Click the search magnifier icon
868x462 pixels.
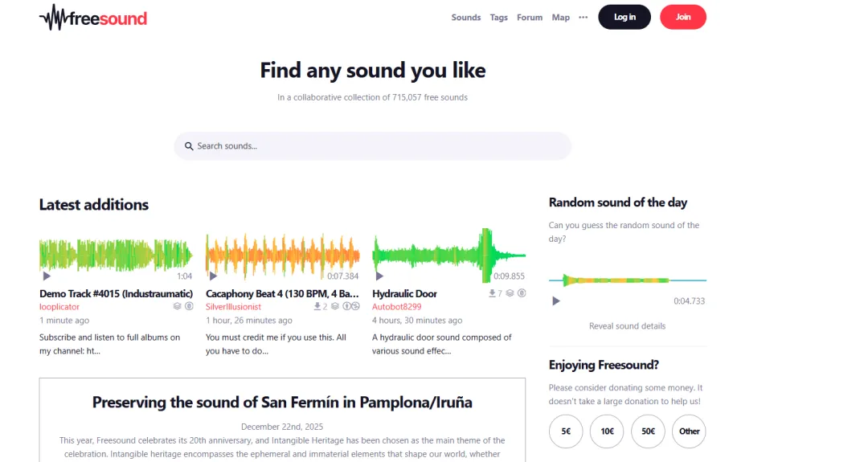tap(189, 146)
